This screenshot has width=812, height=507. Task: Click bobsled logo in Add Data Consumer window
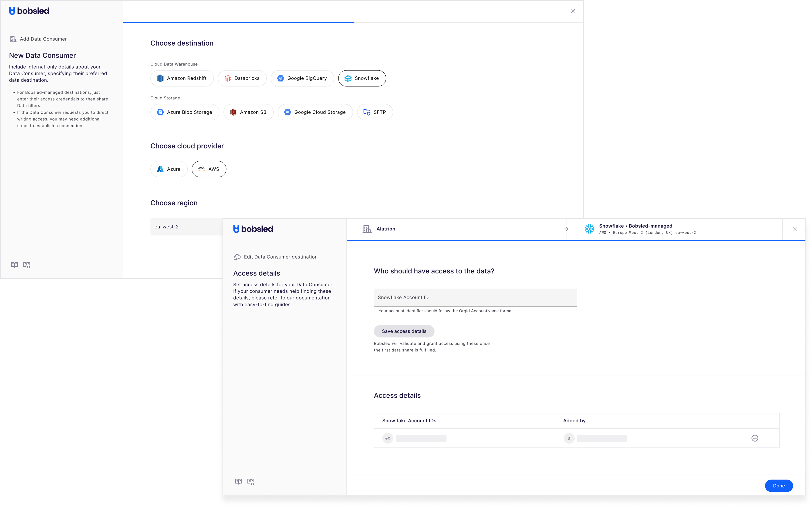[x=29, y=11]
